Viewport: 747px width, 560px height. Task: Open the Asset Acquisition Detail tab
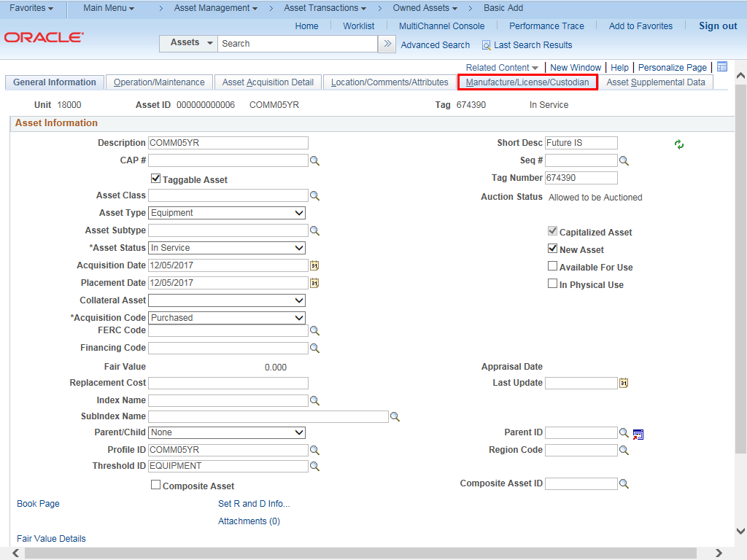268,82
